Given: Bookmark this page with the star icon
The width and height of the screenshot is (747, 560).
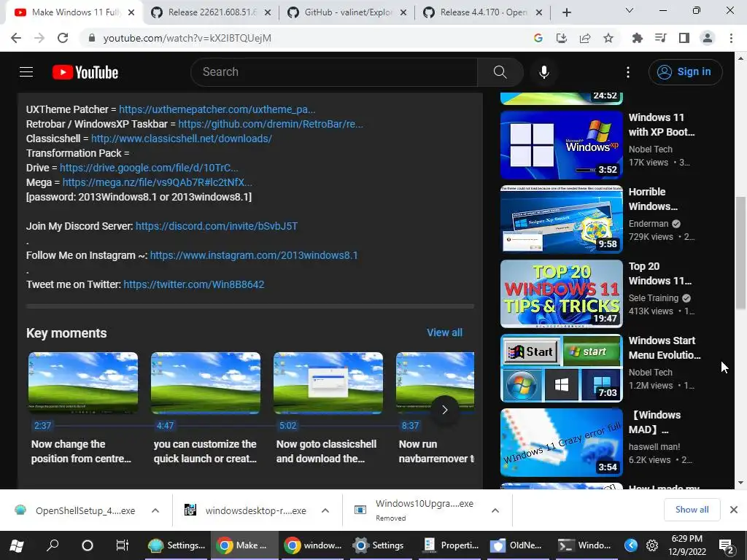Looking at the screenshot, I should tap(608, 38).
